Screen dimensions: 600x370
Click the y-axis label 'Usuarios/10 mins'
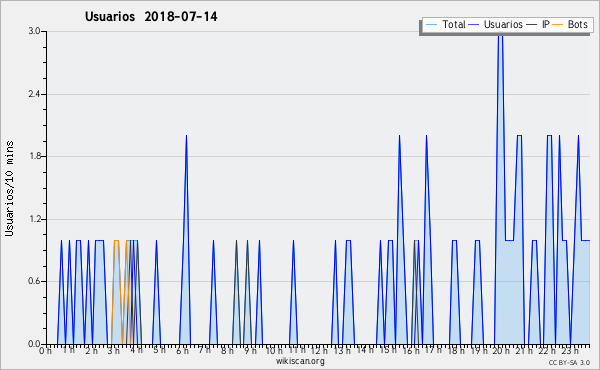(x=9, y=188)
